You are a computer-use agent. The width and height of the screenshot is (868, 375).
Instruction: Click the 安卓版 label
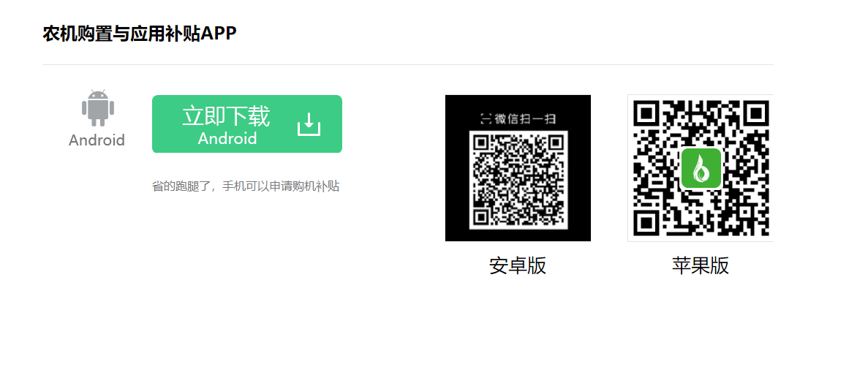[x=518, y=266]
